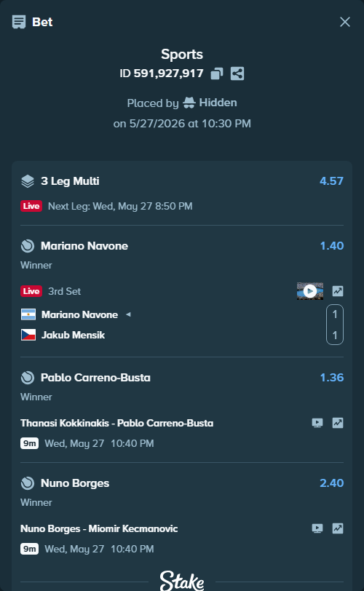
Task: Click the set score box for Navone match
Action: point(335,325)
